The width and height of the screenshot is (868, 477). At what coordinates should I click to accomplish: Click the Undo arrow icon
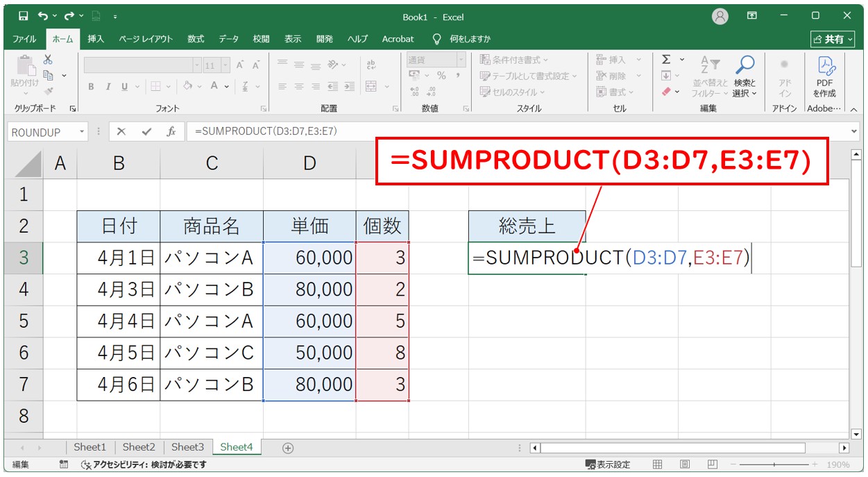pyautogui.click(x=43, y=16)
